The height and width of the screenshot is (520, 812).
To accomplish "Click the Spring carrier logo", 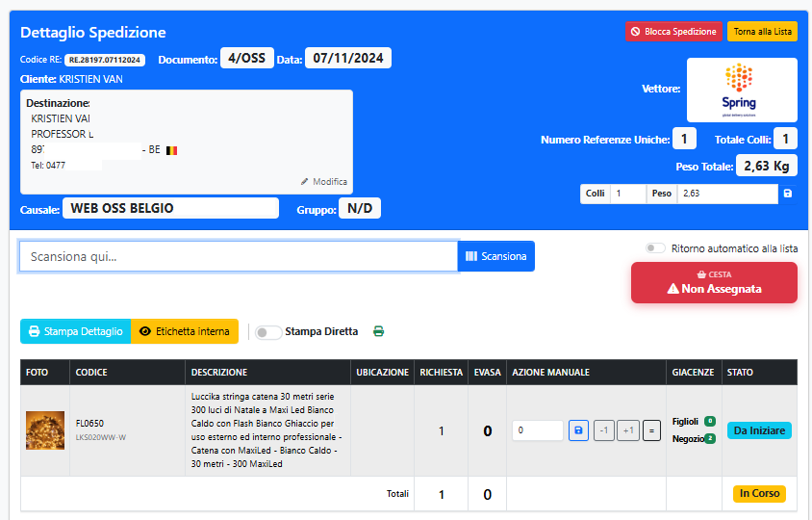I will pyautogui.click(x=742, y=90).
